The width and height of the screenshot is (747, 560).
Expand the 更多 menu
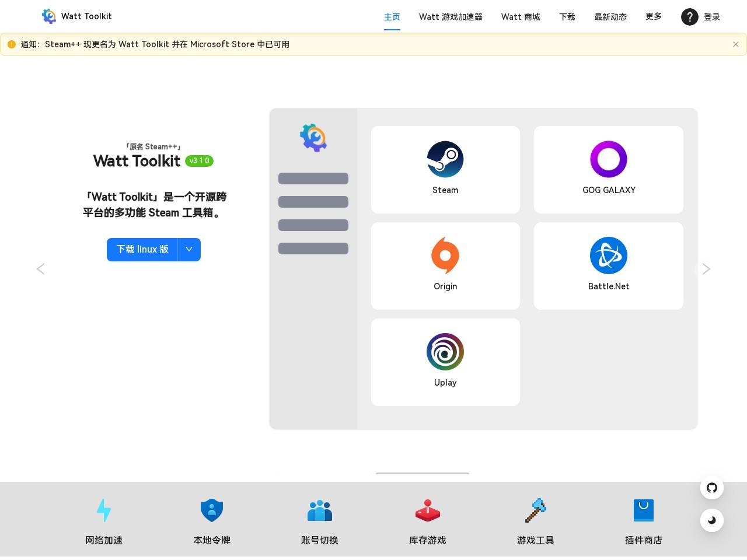(x=654, y=16)
